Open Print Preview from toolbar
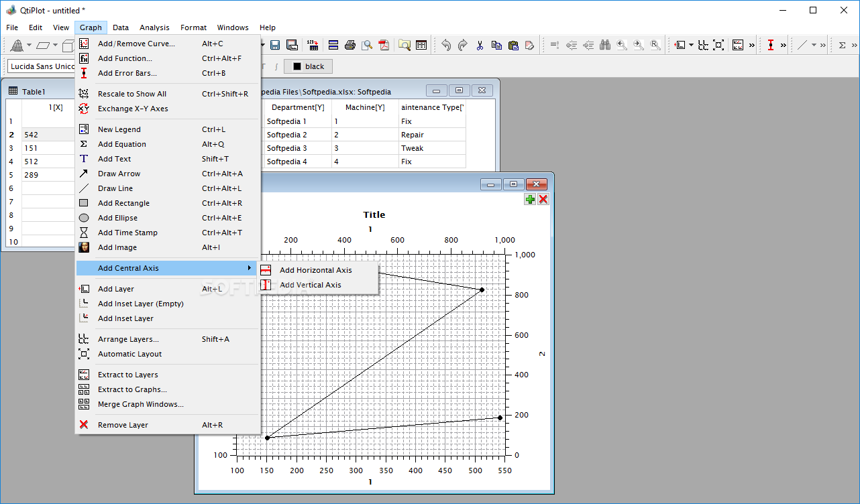 [x=367, y=45]
